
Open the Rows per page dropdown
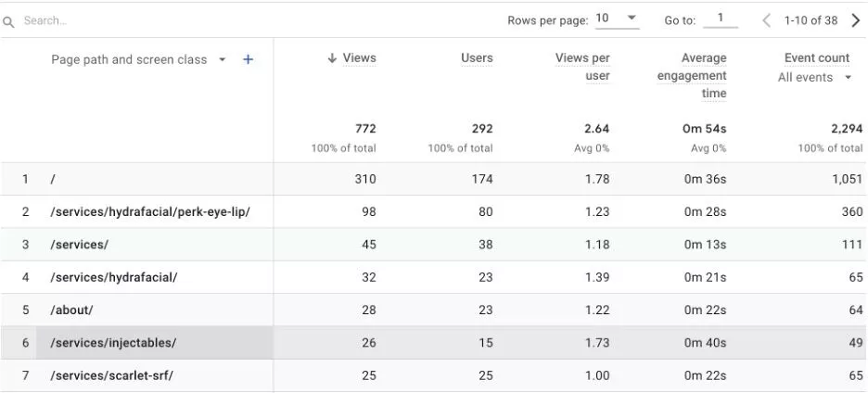[x=617, y=19]
